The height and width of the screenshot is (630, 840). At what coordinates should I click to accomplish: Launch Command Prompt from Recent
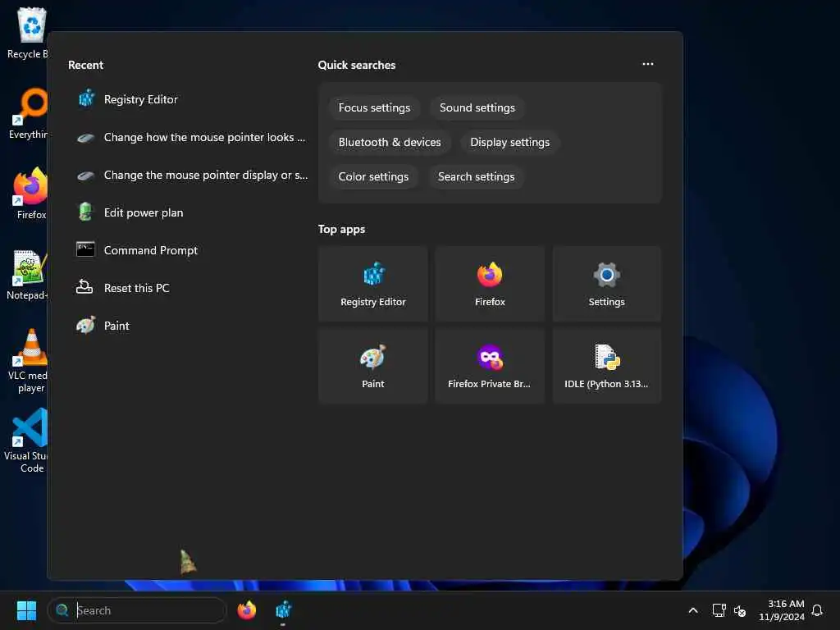[189, 250]
